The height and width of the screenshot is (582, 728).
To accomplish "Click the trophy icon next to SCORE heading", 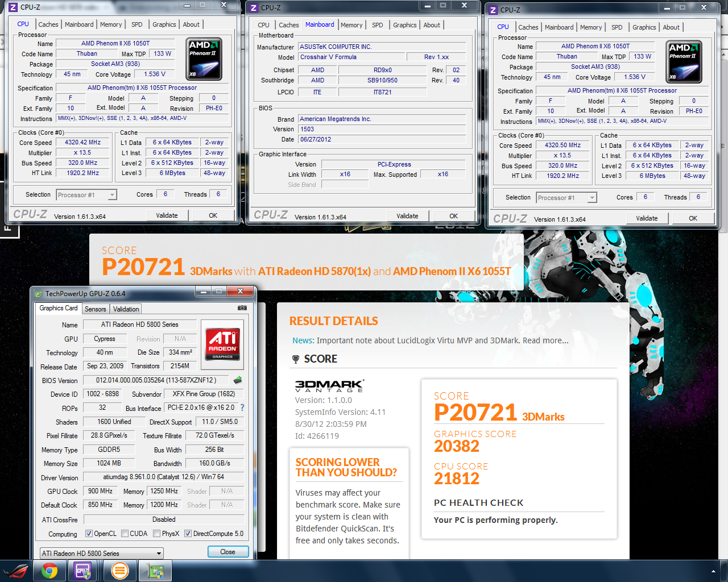I will (296, 359).
